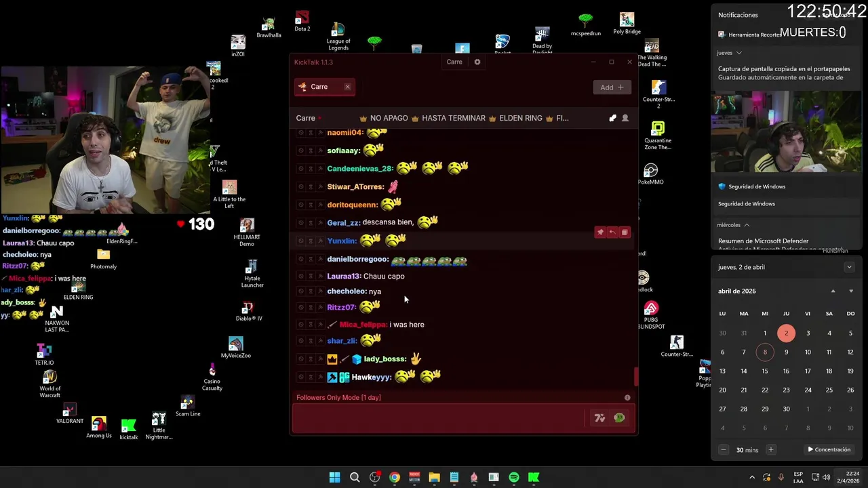This screenshot has width=868, height=488.
Task: Open the 7TV emote picker
Action: pos(599,418)
